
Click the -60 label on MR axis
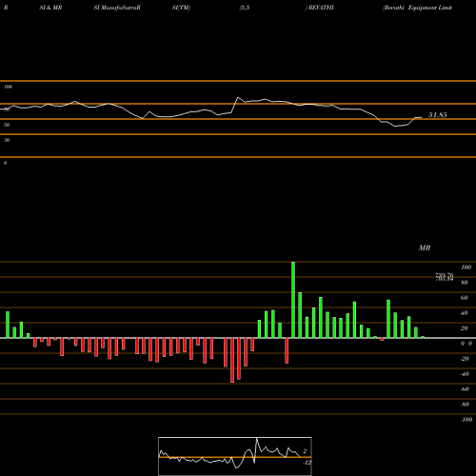coord(465,389)
